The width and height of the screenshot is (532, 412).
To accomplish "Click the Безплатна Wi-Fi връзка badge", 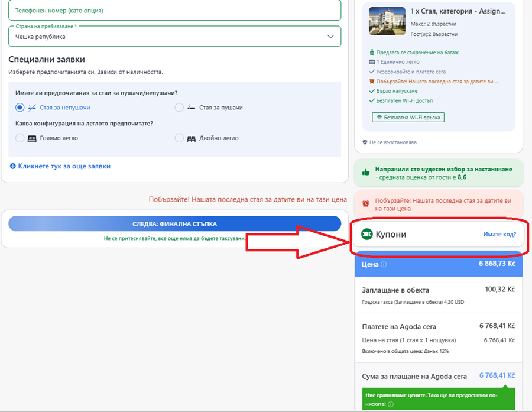I will click(x=408, y=118).
